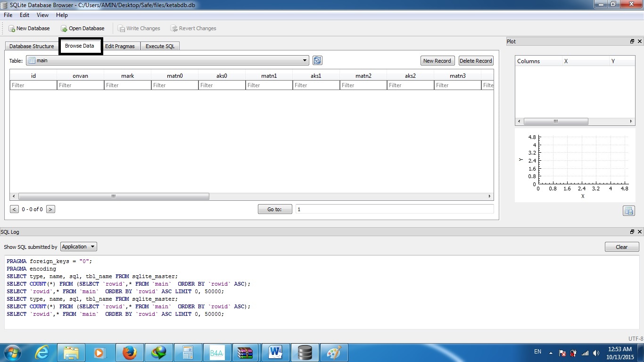Viewport: 644px width, 362px height.
Task: Click the Write Changes toolbar button
Action: [x=139, y=28]
